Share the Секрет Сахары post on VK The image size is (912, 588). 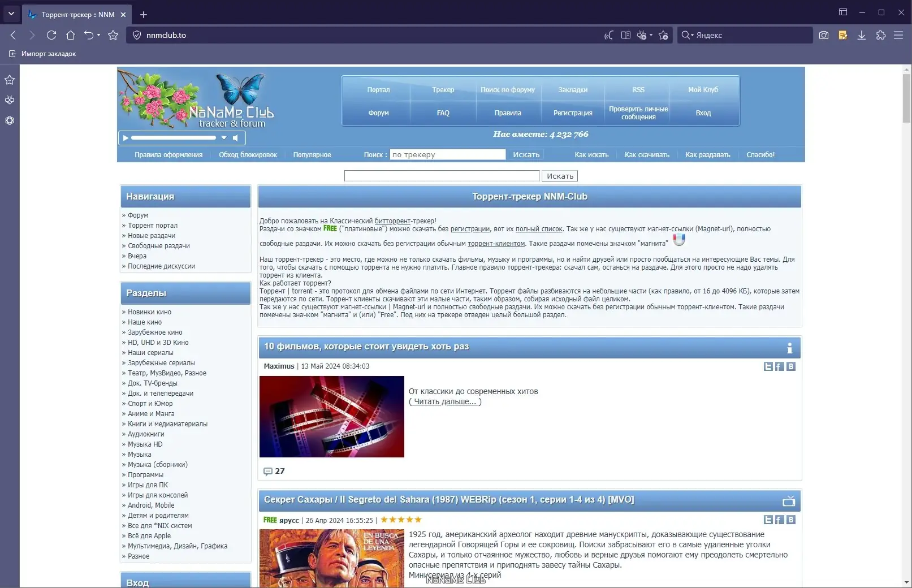coord(791,520)
